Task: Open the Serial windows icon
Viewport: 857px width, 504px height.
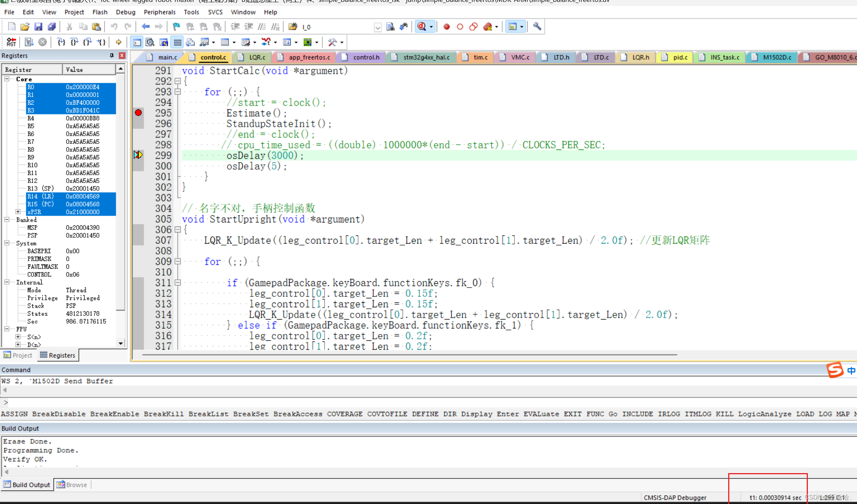Action: coord(246,42)
